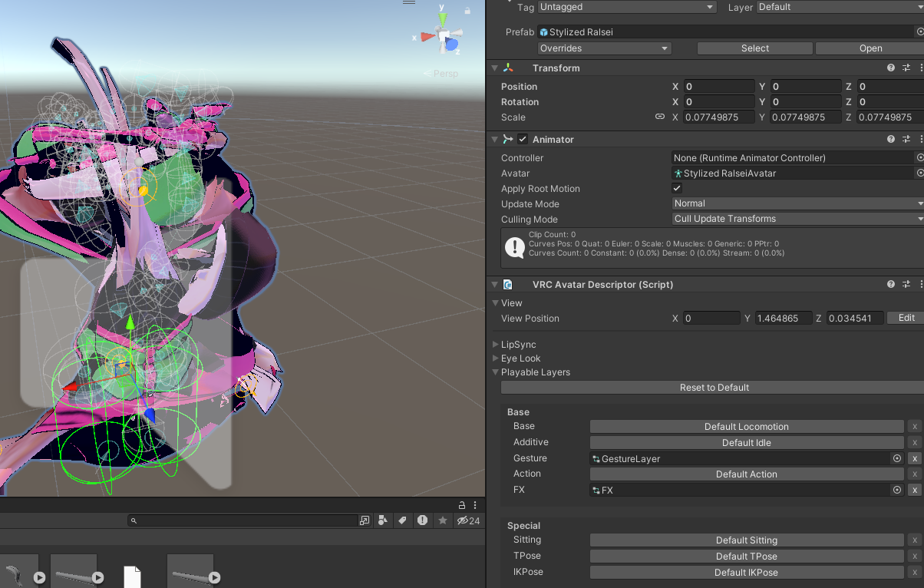Click the favorites star icon in Project panel

tap(443, 520)
